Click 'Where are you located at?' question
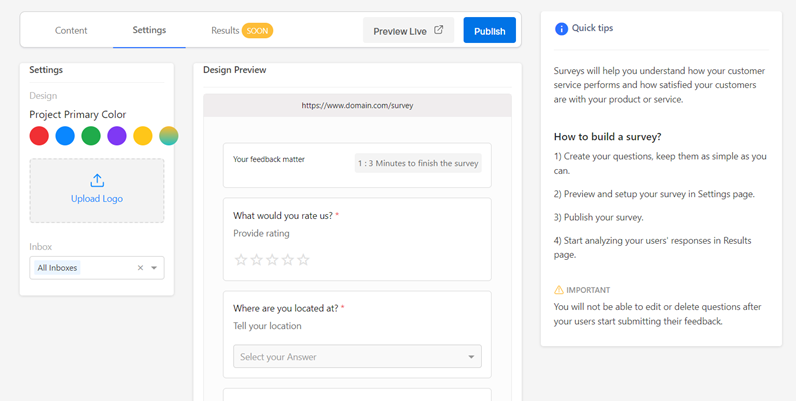Image resolution: width=796 pixels, height=401 pixels. point(285,308)
